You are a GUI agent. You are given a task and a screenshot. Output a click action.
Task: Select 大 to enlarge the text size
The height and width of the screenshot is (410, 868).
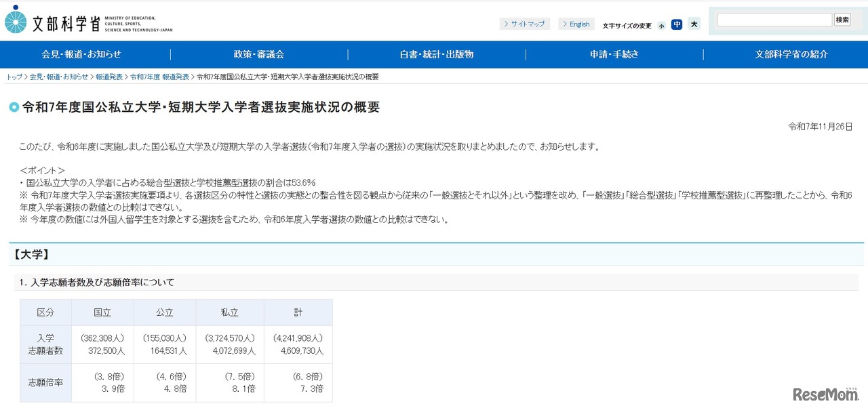tap(694, 24)
